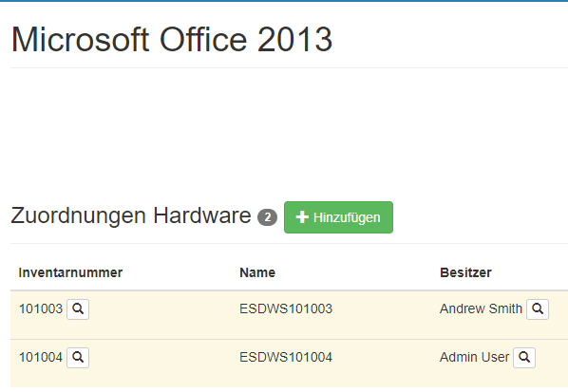Screen dimensions: 568x392
Task: View owner Andrew Smith via magnifier icon
Action: point(538,309)
